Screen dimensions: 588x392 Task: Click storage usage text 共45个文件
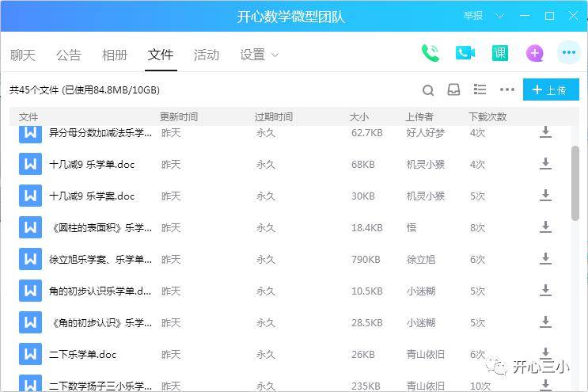pos(85,90)
